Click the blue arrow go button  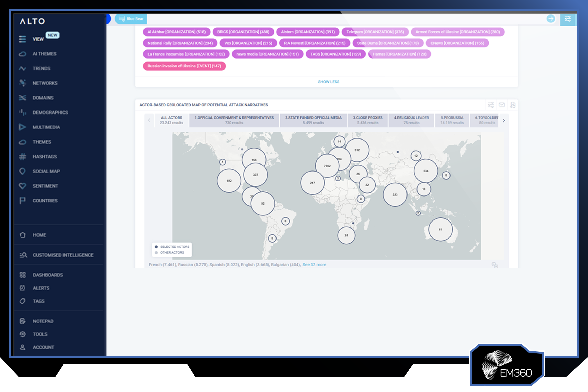pyautogui.click(x=551, y=19)
